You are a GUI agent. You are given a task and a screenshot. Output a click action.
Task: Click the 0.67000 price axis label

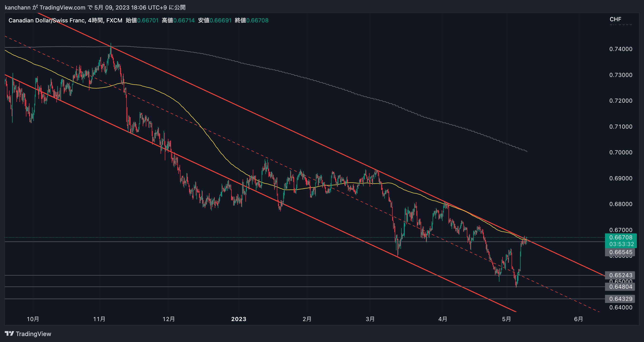coord(621,230)
